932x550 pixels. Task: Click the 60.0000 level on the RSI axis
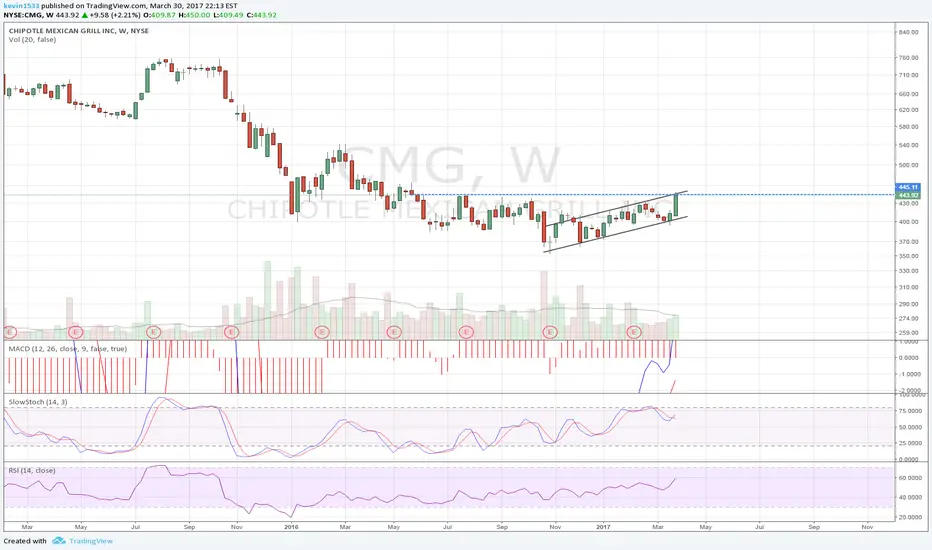click(910, 478)
